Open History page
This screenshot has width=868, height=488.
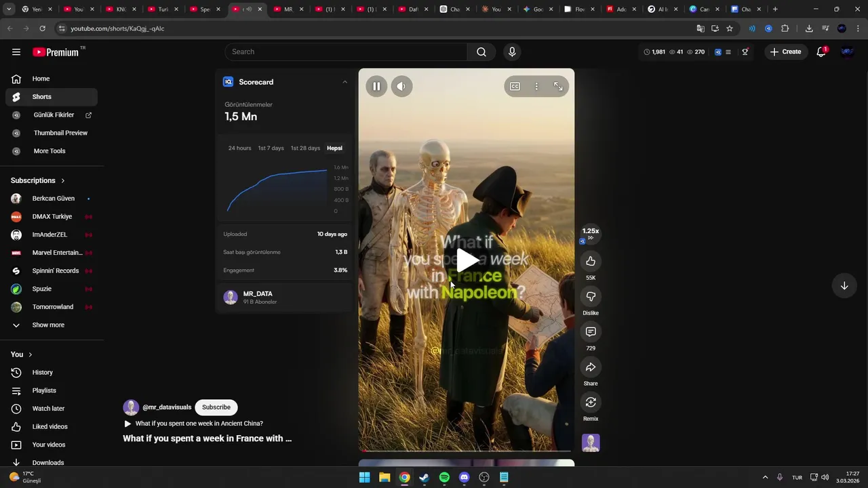[52, 372]
